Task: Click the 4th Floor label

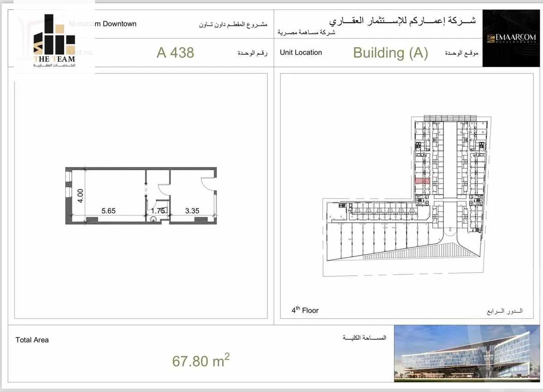Action: click(x=305, y=311)
